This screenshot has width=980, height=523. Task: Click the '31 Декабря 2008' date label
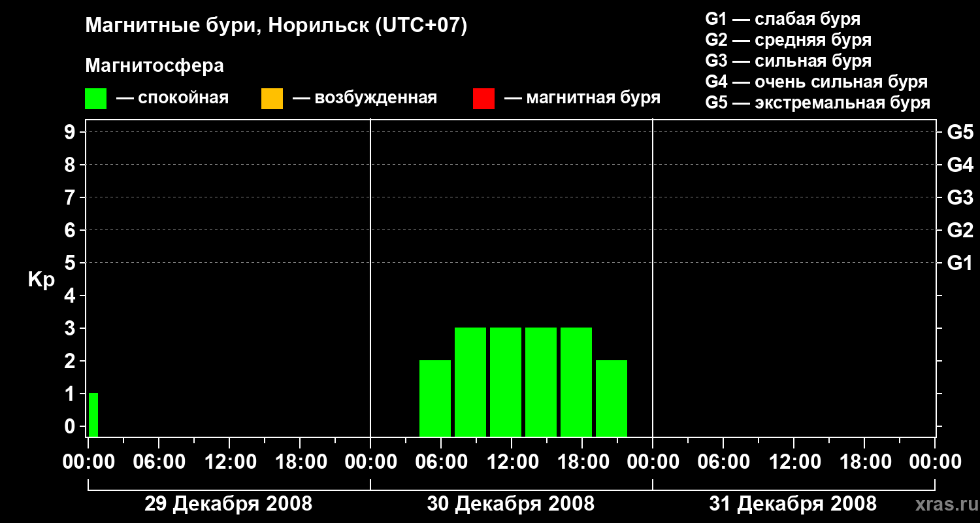[x=793, y=504]
